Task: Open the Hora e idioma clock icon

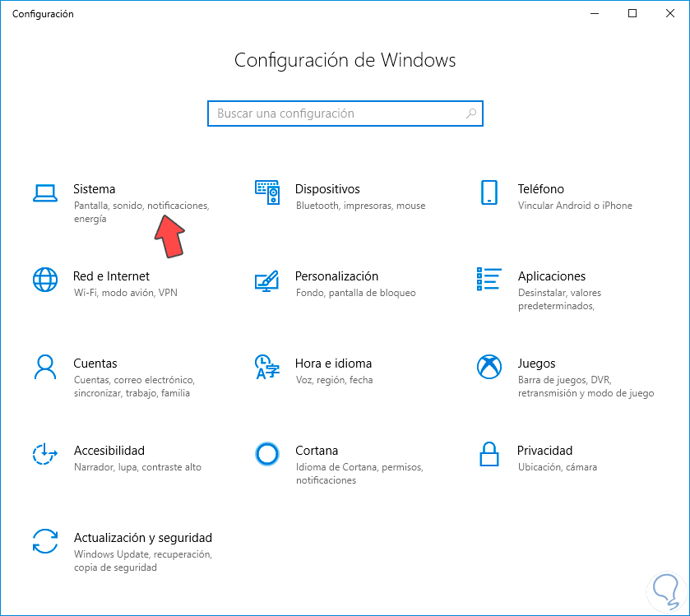Action: point(266,367)
